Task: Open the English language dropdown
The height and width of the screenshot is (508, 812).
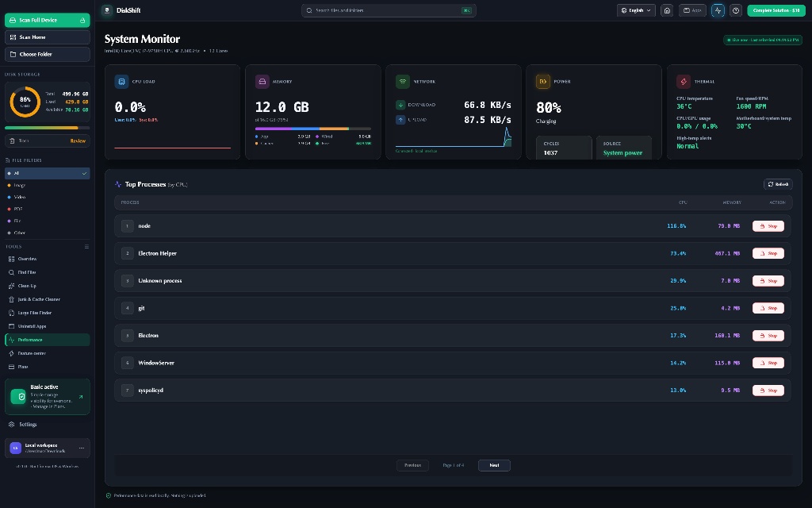Action: point(636,10)
